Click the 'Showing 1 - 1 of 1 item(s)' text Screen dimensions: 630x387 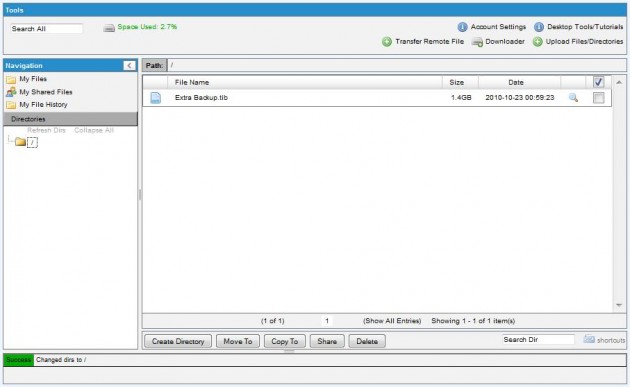(x=473, y=321)
